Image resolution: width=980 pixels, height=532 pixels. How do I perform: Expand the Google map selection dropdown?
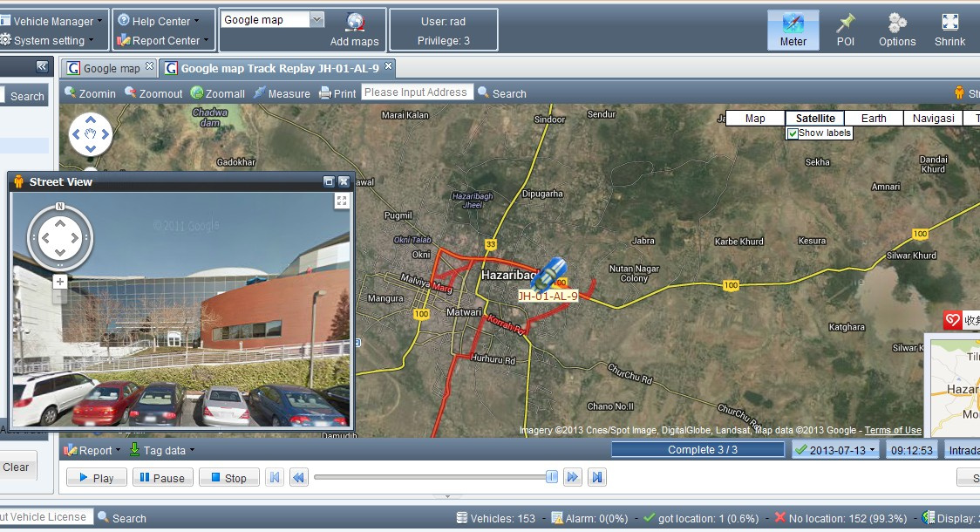[316, 19]
